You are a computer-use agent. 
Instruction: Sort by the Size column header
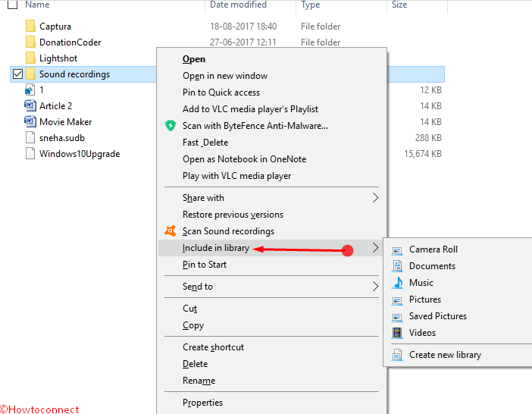click(399, 5)
